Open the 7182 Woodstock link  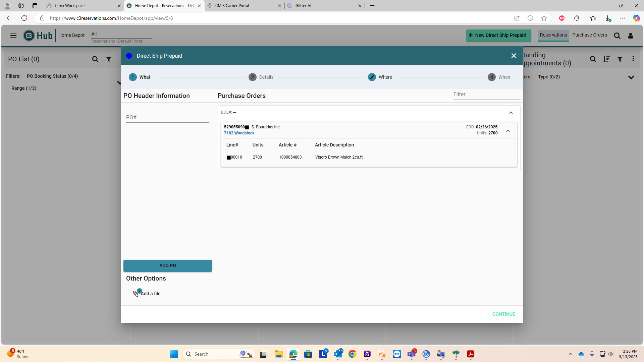[239, 133]
